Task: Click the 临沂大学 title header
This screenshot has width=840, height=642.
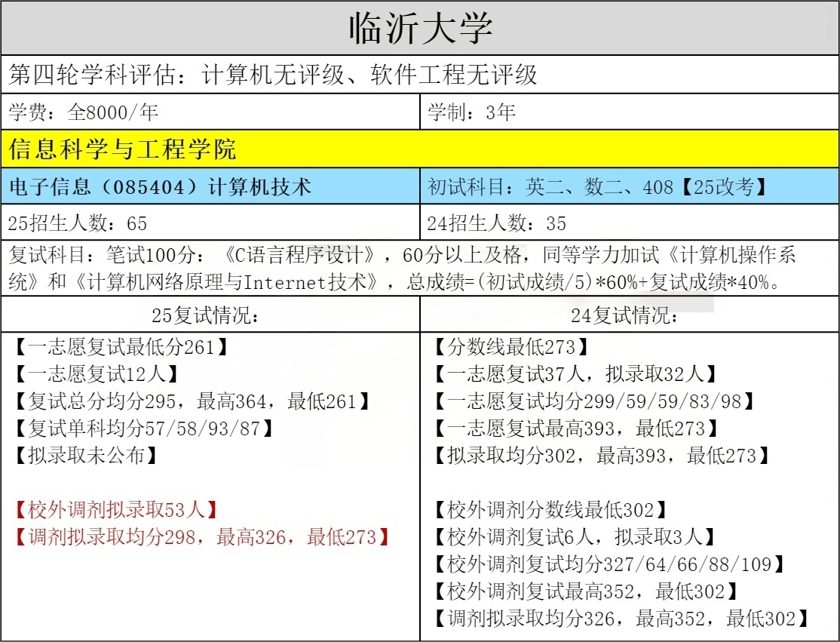Action: click(420, 28)
